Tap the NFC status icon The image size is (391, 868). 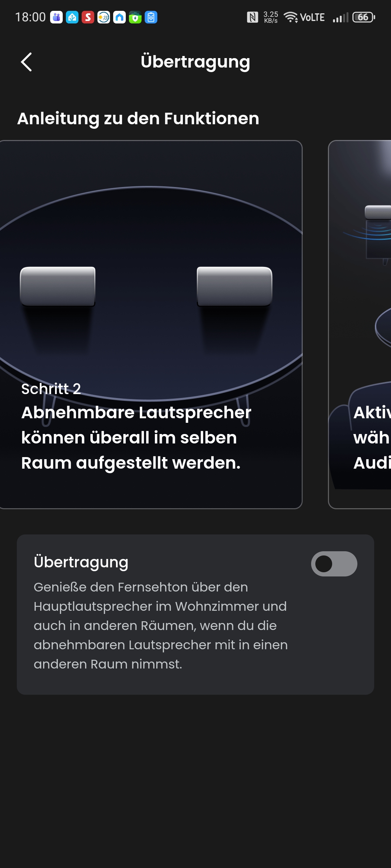252,17
